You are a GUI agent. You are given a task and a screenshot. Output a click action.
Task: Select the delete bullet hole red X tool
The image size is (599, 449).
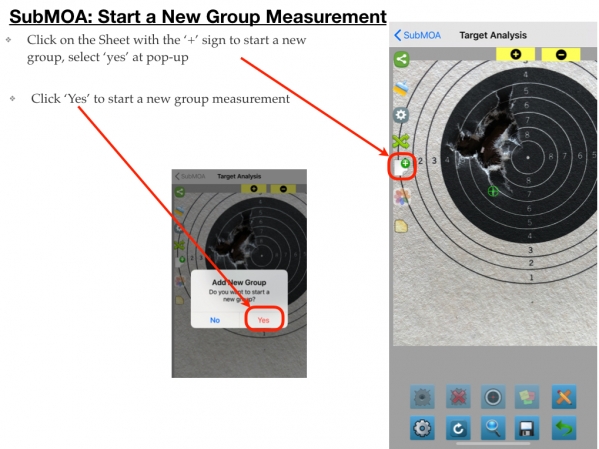tap(458, 397)
